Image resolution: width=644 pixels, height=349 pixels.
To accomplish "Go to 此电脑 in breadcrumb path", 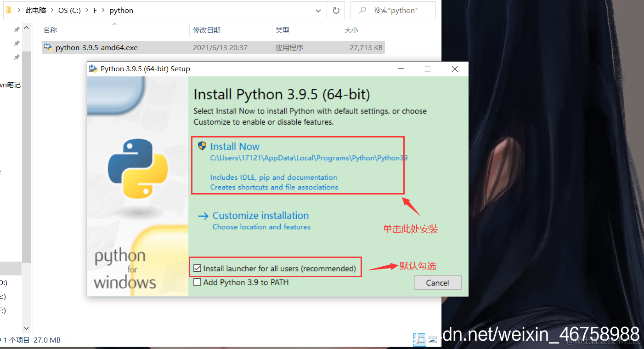I will tap(35, 10).
